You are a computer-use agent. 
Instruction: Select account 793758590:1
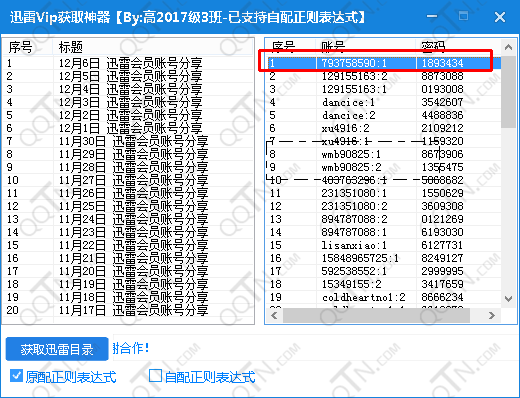click(384, 63)
